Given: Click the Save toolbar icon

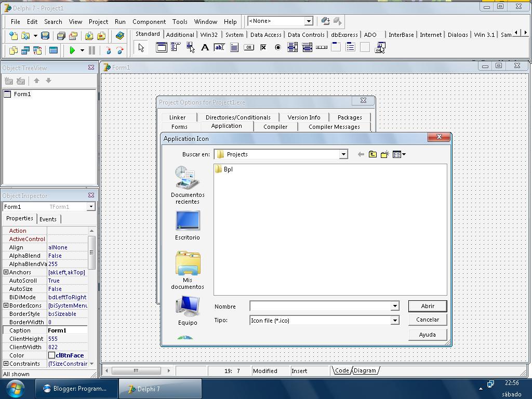Looking at the screenshot, I should tap(45, 36).
